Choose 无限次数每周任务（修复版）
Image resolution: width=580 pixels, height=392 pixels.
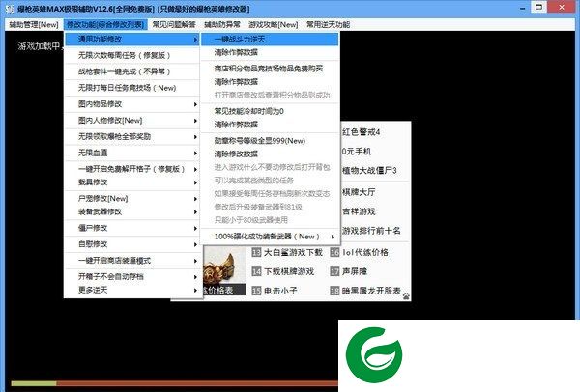pyautogui.click(x=132, y=55)
